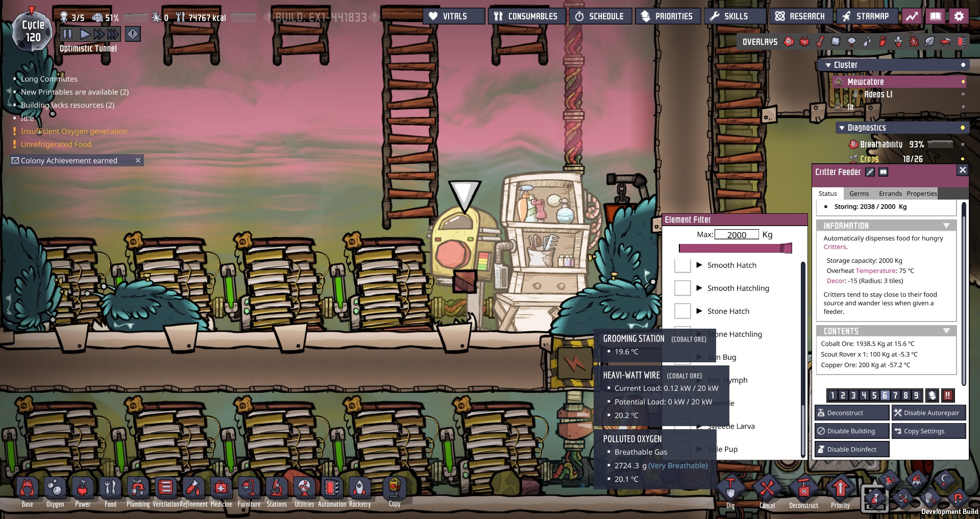Click Deconstruct button in Critter Feeder panel
The height and width of the screenshot is (519, 980).
coord(852,413)
